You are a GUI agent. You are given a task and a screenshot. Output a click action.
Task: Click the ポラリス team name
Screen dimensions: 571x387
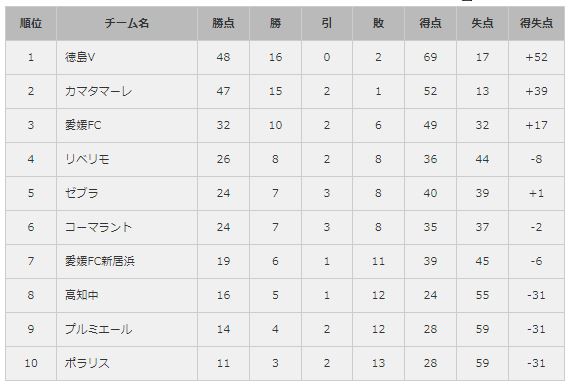(x=87, y=363)
